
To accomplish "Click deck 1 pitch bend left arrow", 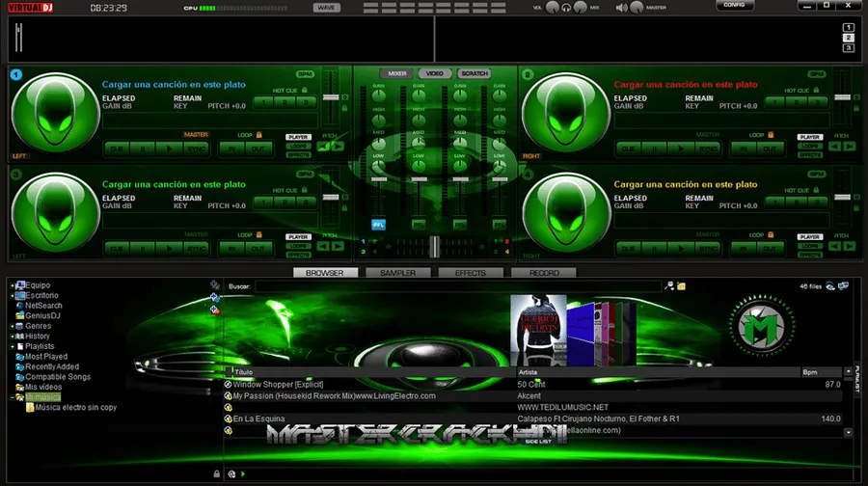I will coord(324,147).
